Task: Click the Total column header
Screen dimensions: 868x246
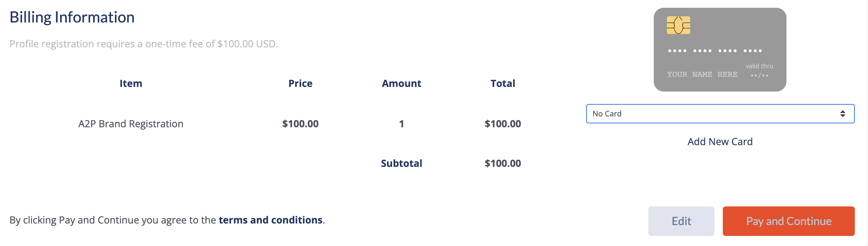Action: coord(503,83)
